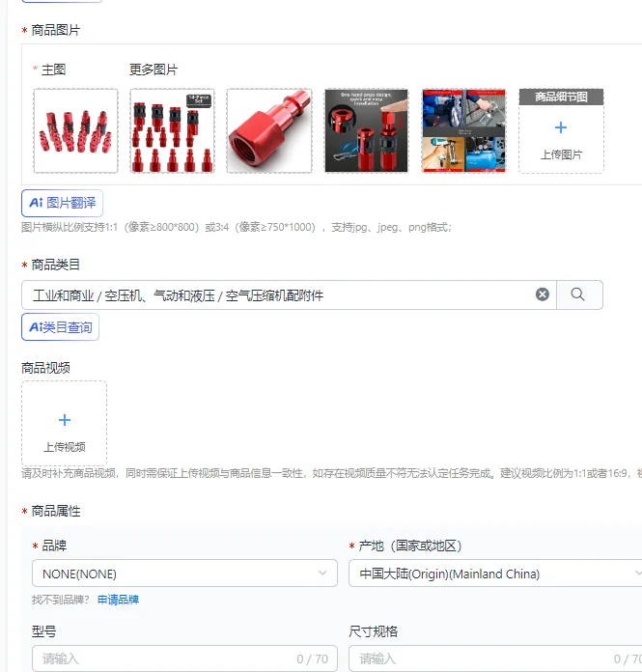Click the 更多图片 label
The width and height of the screenshot is (642, 672).
(x=154, y=70)
